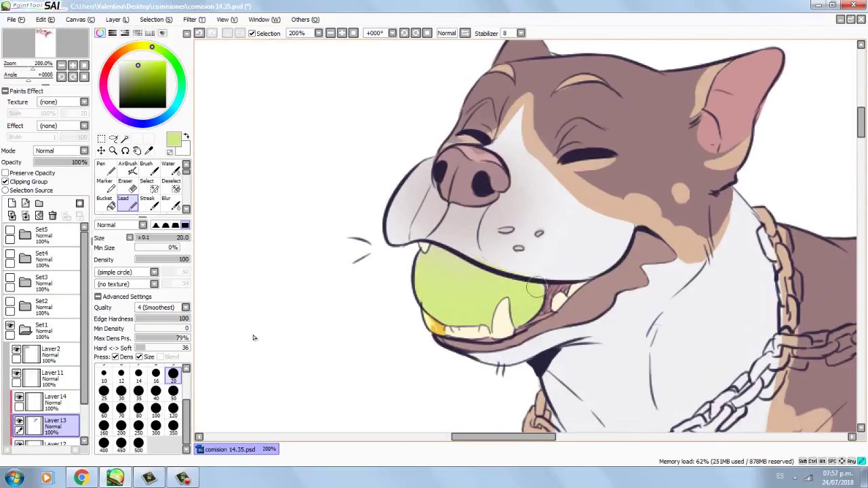Screen dimensions: 868x488
Task: Select the Marker tool
Action: [x=105, y=186]
